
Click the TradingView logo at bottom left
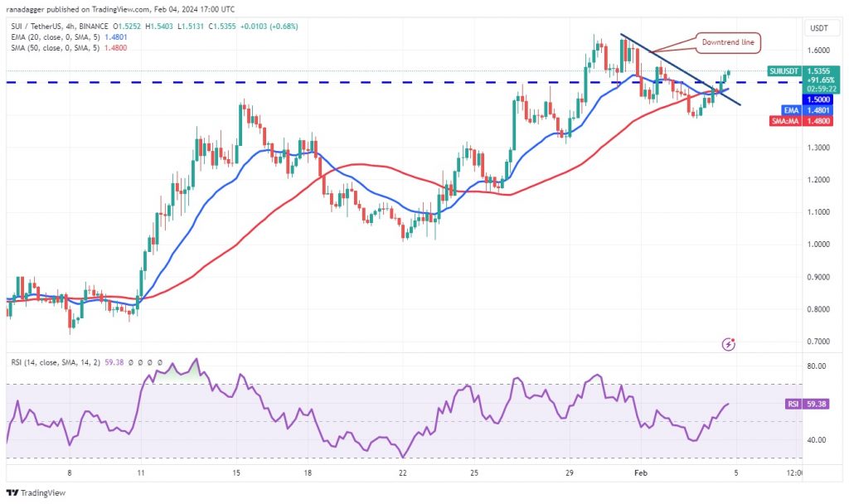[x=36, y=492]
